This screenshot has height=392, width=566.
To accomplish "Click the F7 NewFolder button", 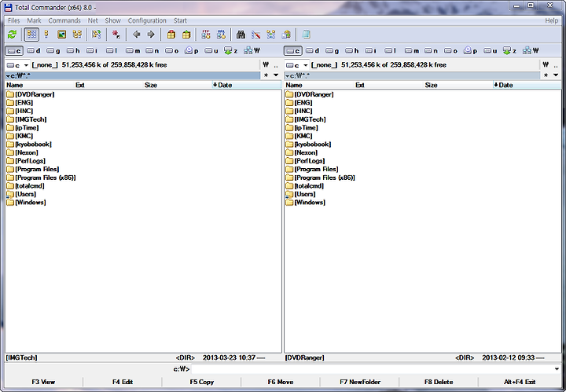I will coord(359,382).
